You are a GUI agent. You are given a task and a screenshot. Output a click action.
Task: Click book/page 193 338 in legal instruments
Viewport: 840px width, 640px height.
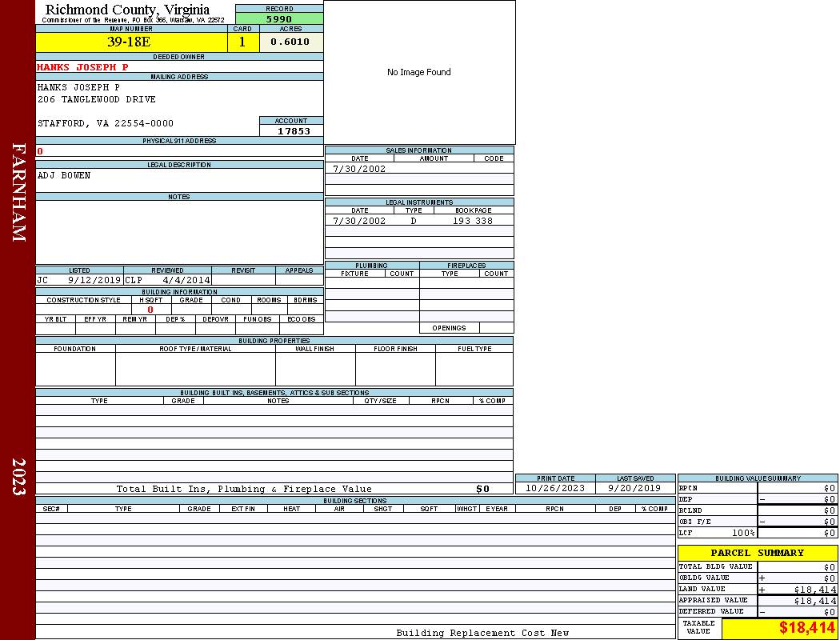(x=472, y=221)
